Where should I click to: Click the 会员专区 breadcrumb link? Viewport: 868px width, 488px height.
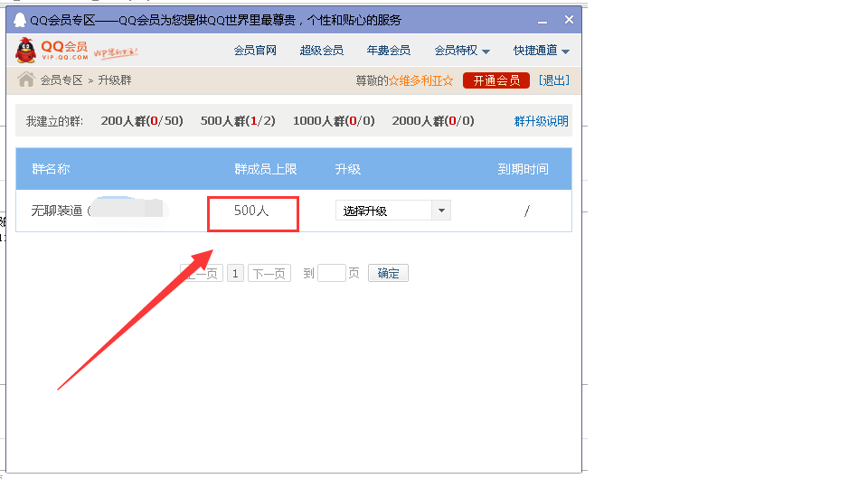[61, 80]
